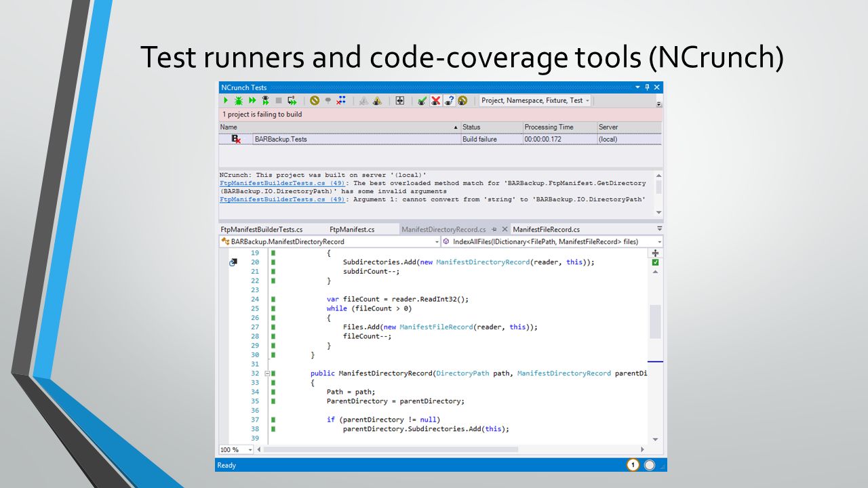Click the expand/collapse all box icon
868x488 pixels.
pyautogui.click(x=399, y=100)
